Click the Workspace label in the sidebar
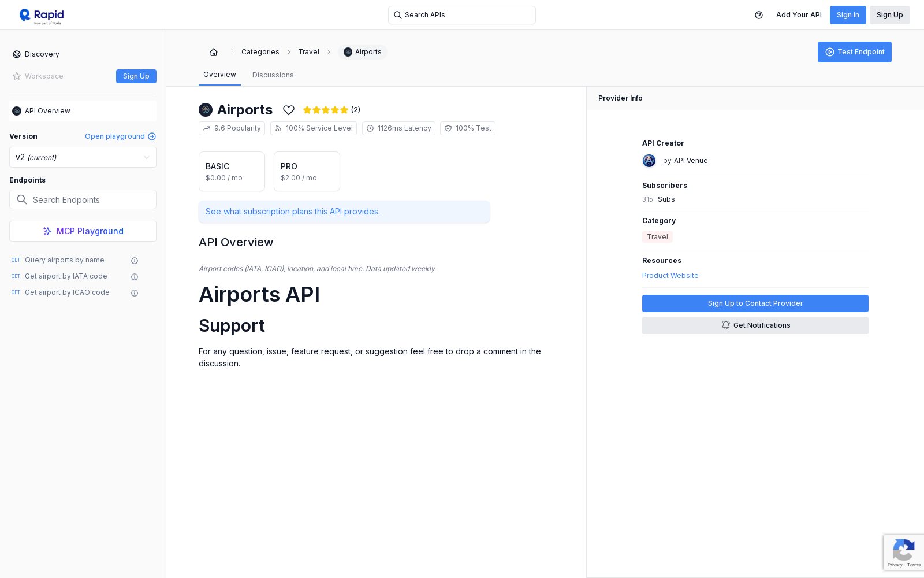The image size is (924, 578). click(44, 76)
